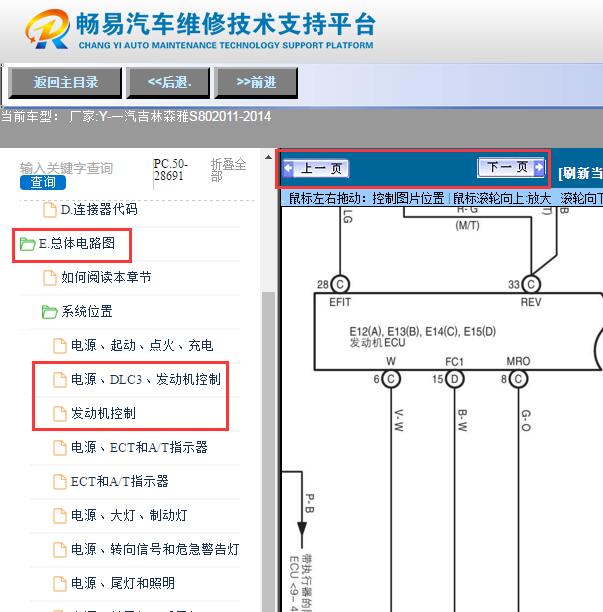This screenshot has width=603, height=612.
Task: Click the PC.50-28691 text
Action: [x=171, y=170]
